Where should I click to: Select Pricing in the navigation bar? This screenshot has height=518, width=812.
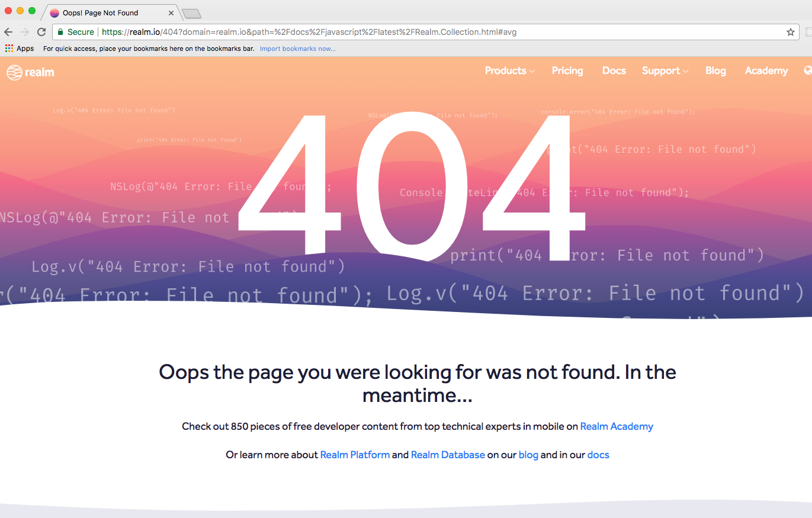coord(567,70)
